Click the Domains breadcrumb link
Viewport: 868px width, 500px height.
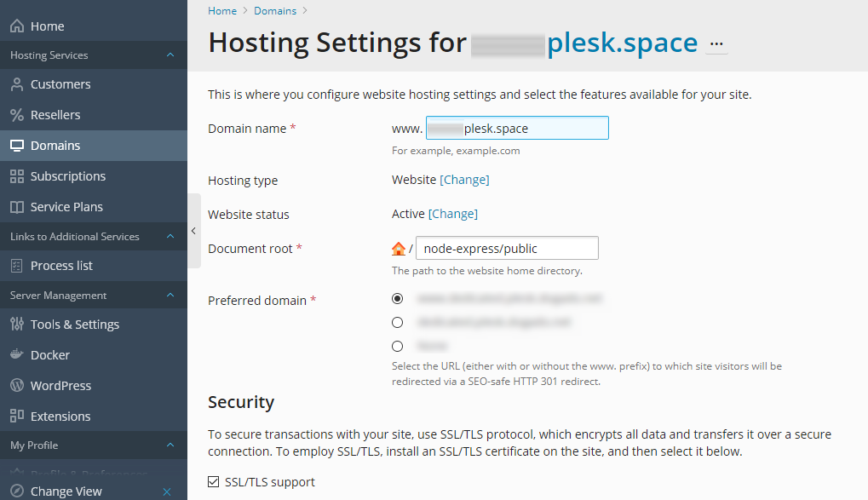(275, 11)
